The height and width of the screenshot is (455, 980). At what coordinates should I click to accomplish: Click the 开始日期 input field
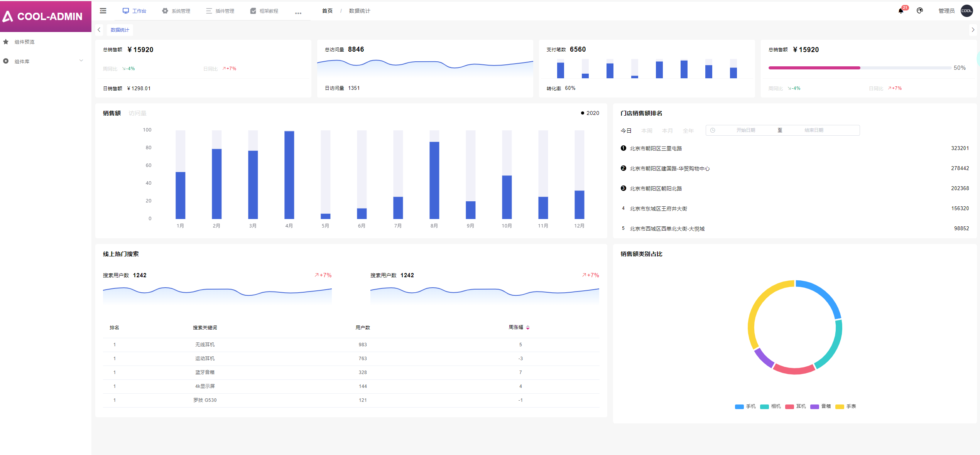[745, 130]
